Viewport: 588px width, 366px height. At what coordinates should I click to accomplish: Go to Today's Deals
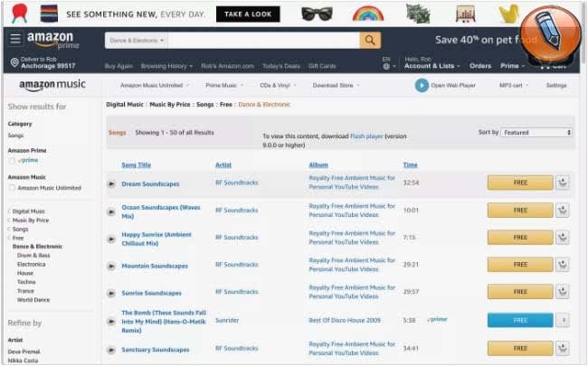tap(281, 66)
